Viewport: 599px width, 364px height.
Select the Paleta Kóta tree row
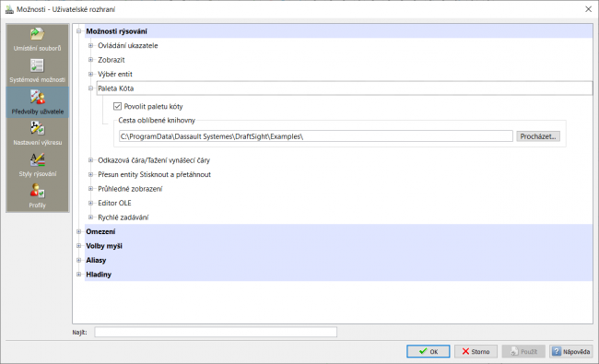(x=345, y=88)
